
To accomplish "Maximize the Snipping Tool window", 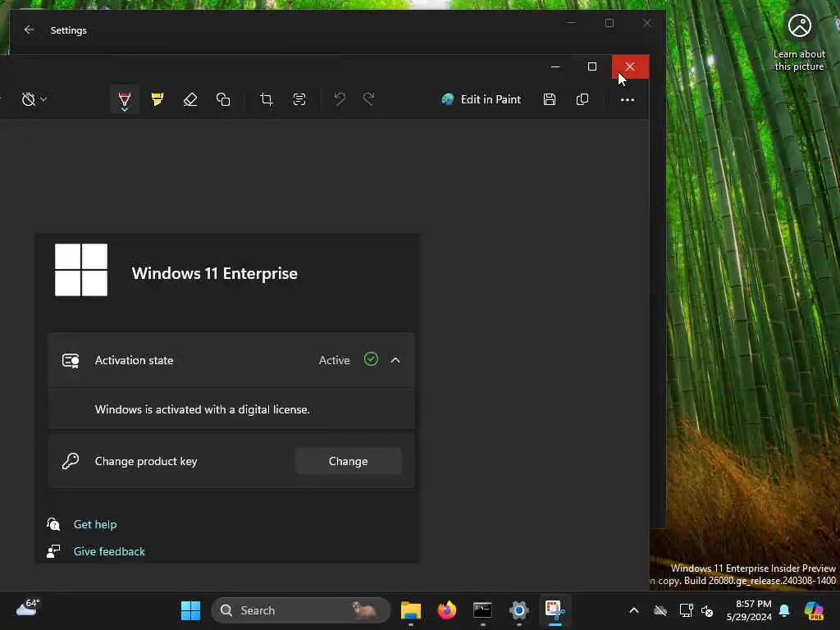I will (592, 66).
